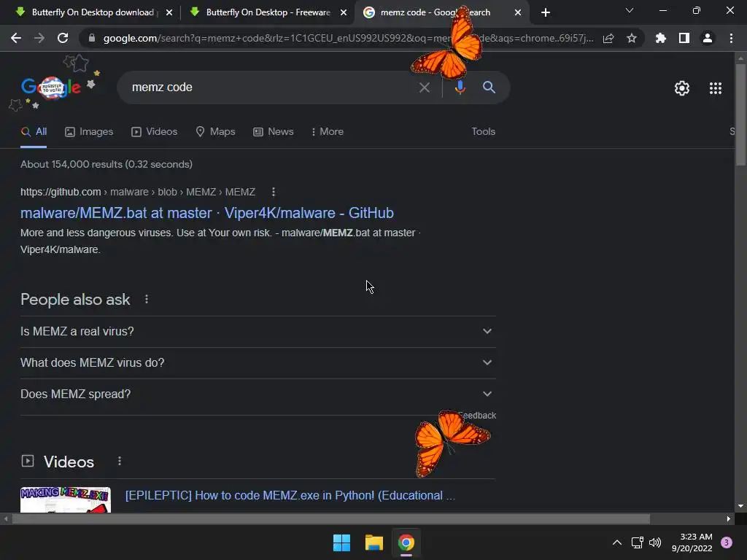Click the Chrome taskbar icon
Viewport: 747px width, 560px height.
406,542
